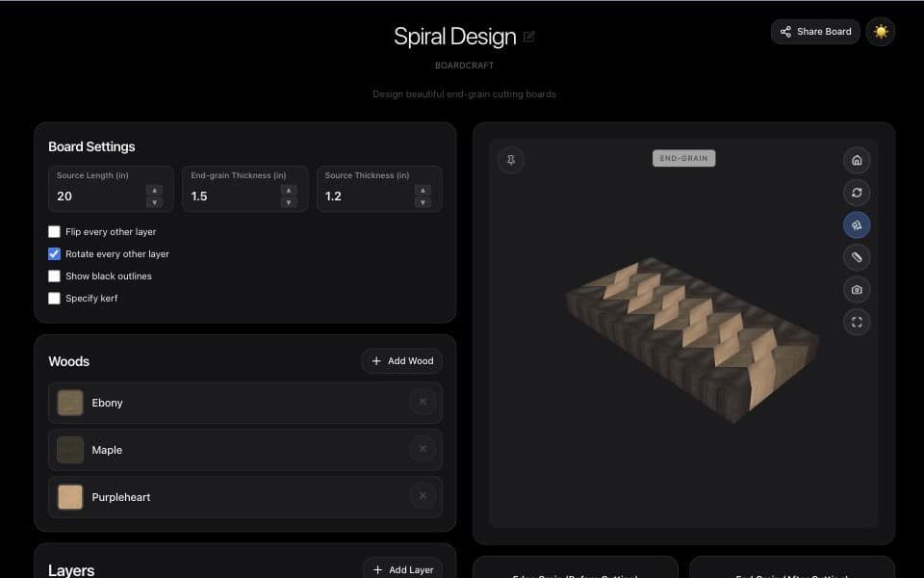Click the Ebony wood name
This screenshot has width=924, height=578.
[107, 403]
